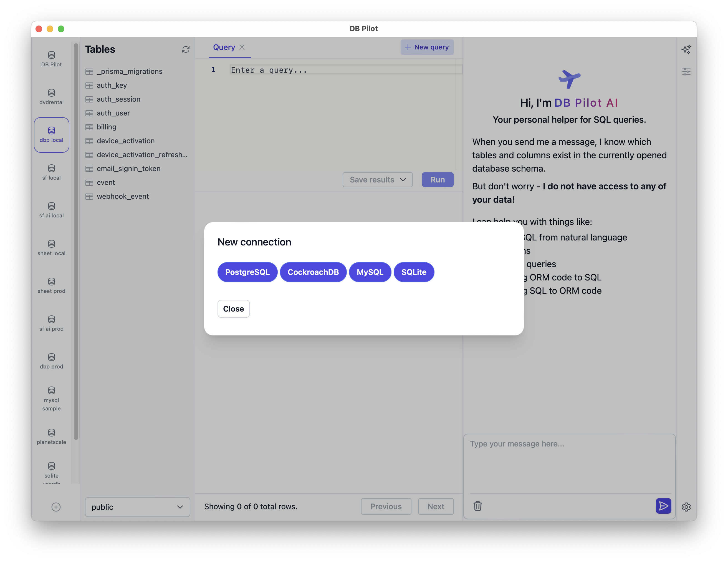Viewport: 728px width, 562px height.
Task: Close the Query tab with the X
Action: click(242, 47)
